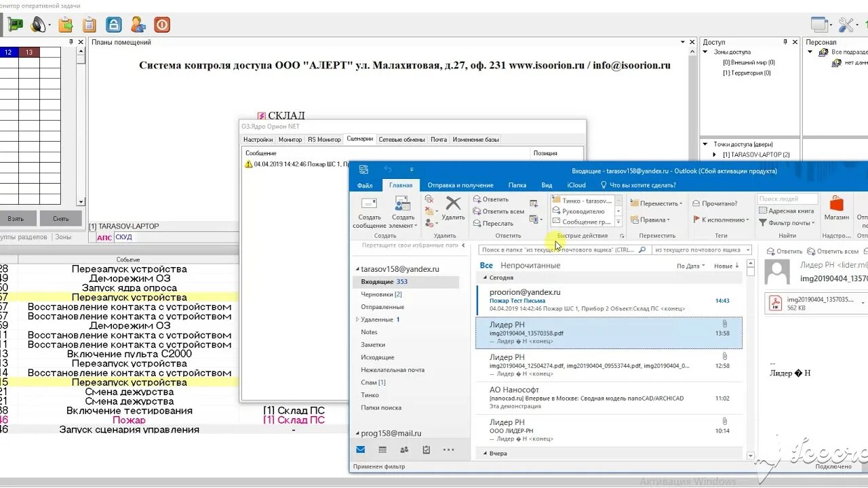Image resolution: width=868 pixels, height=488 pixels.
Task: Switch to the АПС plan tab
Action: click(x=104, y=237)
